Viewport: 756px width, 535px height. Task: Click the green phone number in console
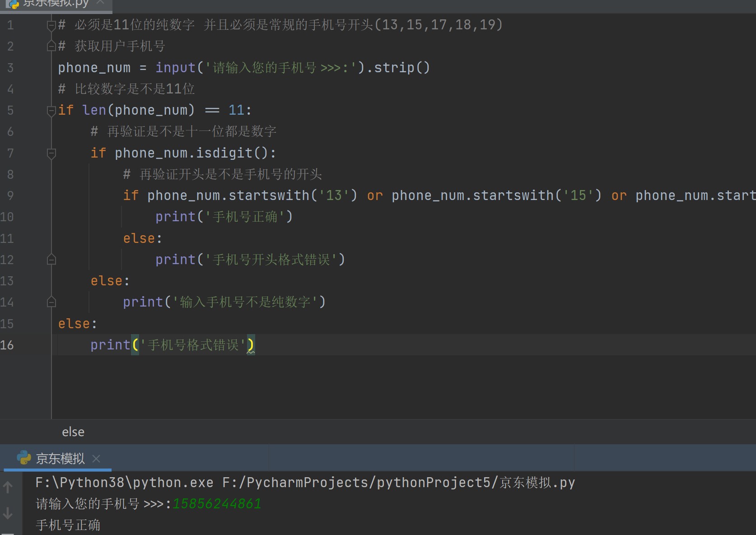[217, 504]
